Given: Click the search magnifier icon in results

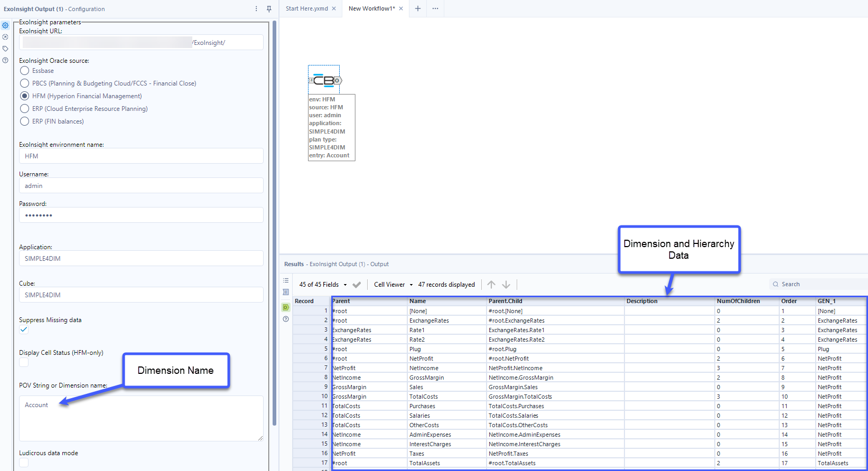Looking at the screenshot, I should pos(776,284).
